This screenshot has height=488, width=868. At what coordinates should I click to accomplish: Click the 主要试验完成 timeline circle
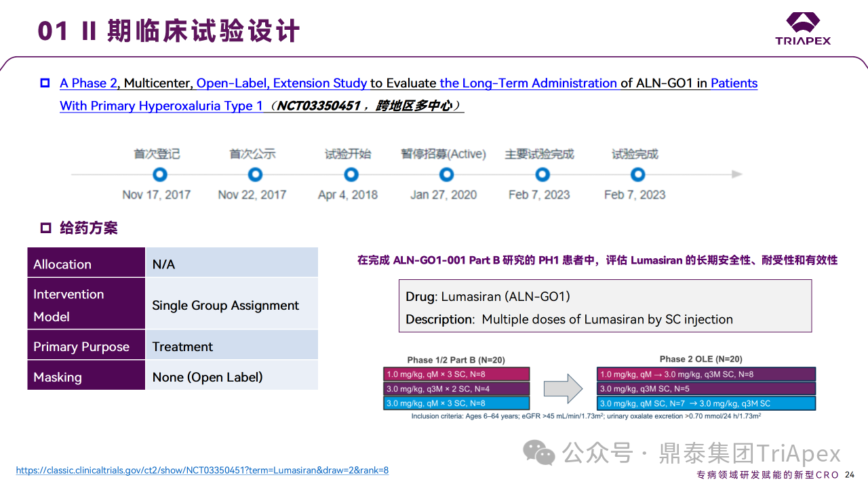[542, 175]
